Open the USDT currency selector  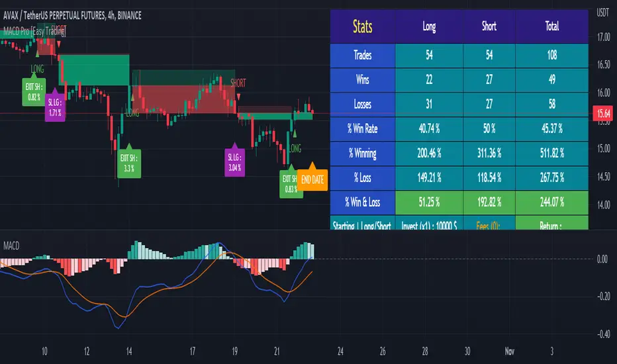(x=602, y=13)
